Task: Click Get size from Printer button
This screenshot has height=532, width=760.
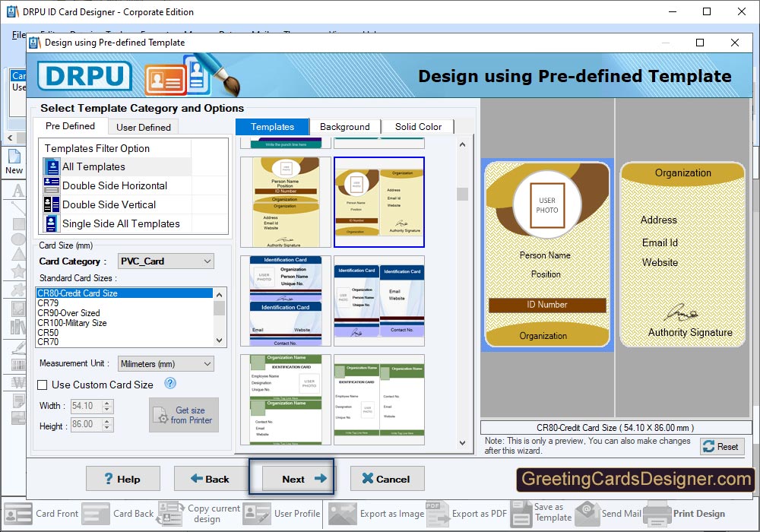Action: (184, 415)
